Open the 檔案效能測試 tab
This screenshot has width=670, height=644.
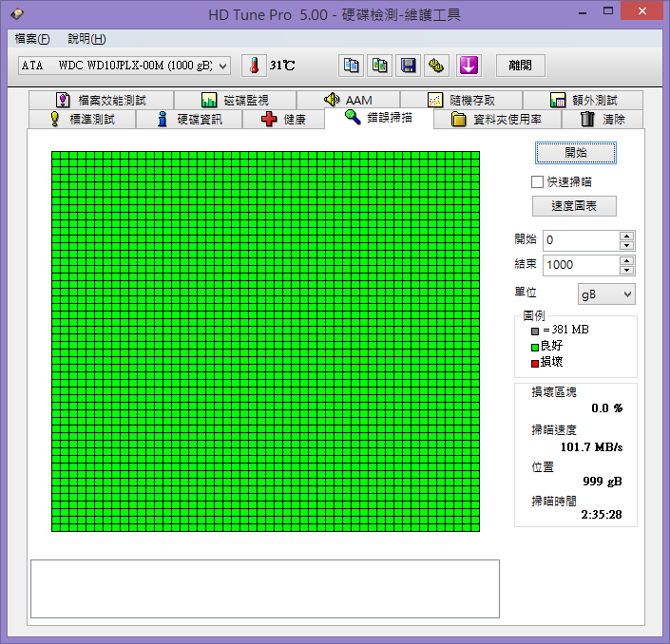click(102, 101)
